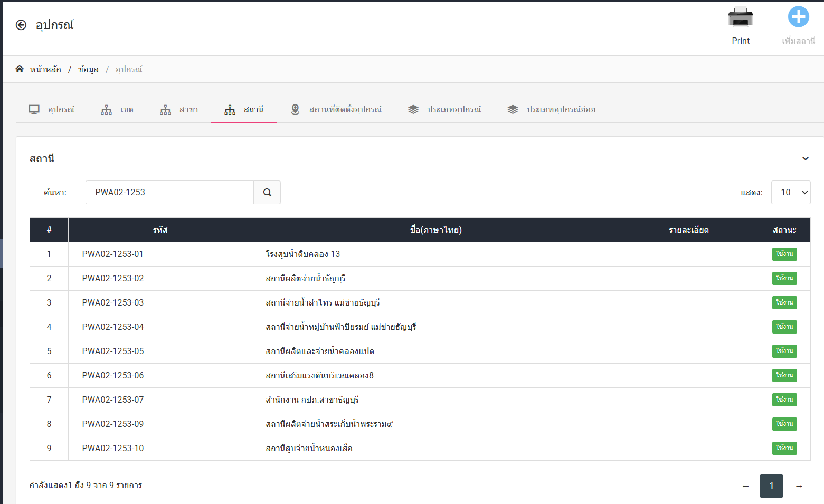
Task: Select code cell PWA02-1253-09
Action: pyautogui.click(x=160, y=424)
